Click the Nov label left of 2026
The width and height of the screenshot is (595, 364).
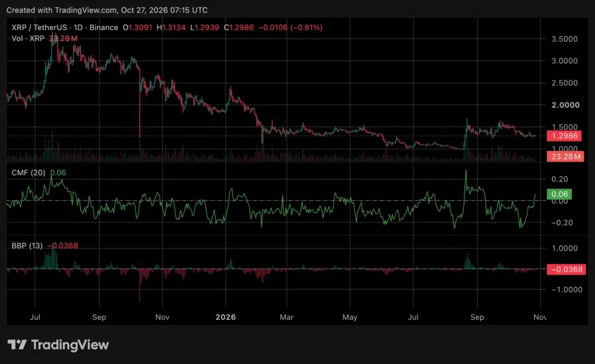tap(162, 317)
